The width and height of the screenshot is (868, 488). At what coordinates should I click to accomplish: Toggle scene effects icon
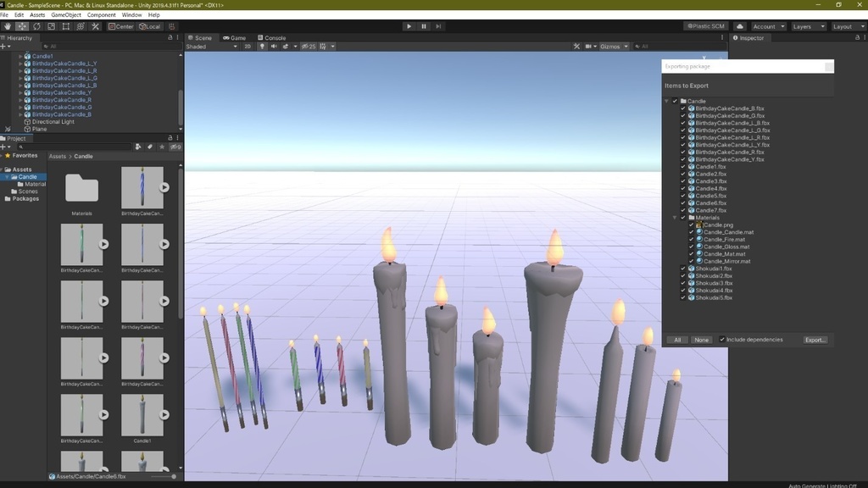click(x=286, y=47)
